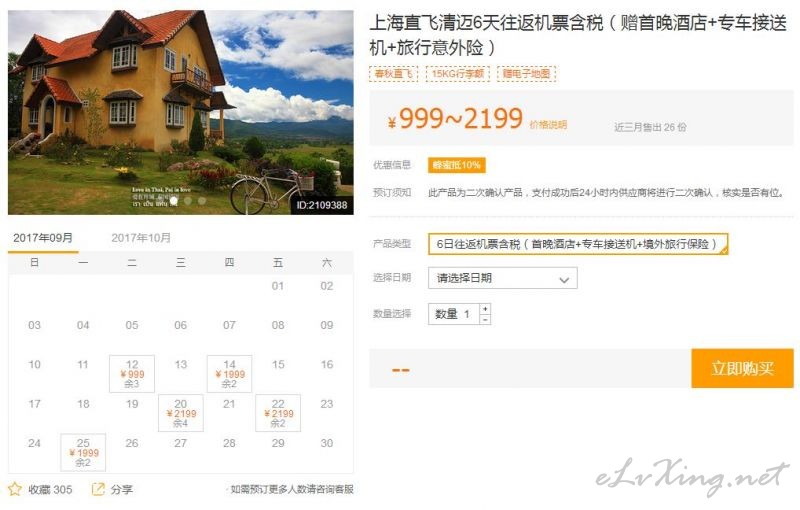Viewport: 800px width, 510px height.
Task: Click the yellow house product photo
Action: coord(181,112)
